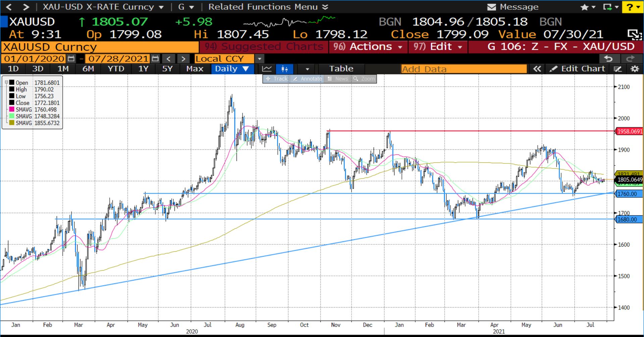Shift date range to previous period
This screenshot has width=644, height=337.
[x=169, y=59]
